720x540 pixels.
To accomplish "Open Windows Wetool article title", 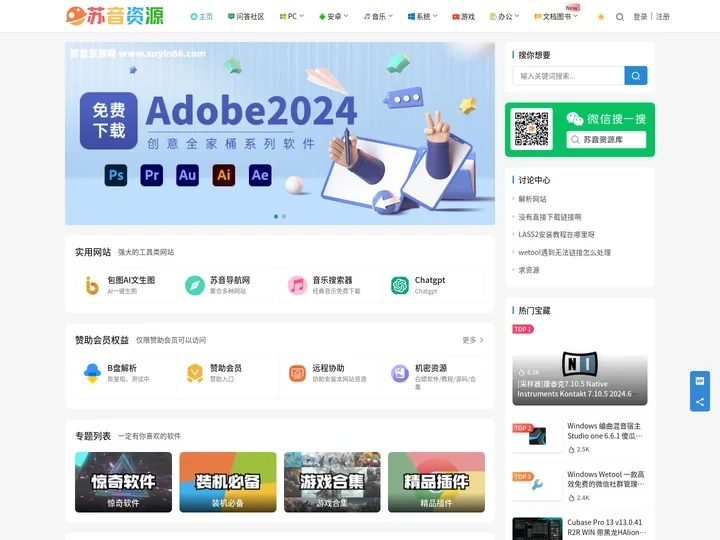I will point(606,479).
